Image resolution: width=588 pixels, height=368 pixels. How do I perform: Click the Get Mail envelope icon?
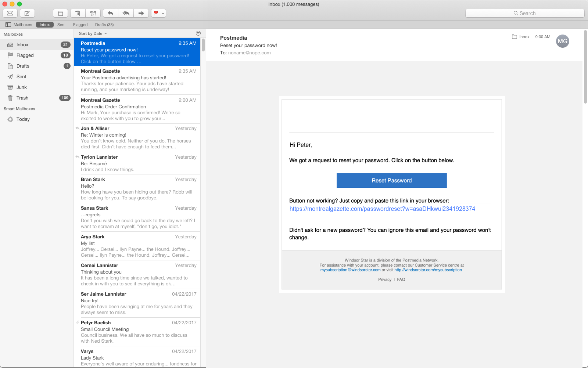[10, 13]
